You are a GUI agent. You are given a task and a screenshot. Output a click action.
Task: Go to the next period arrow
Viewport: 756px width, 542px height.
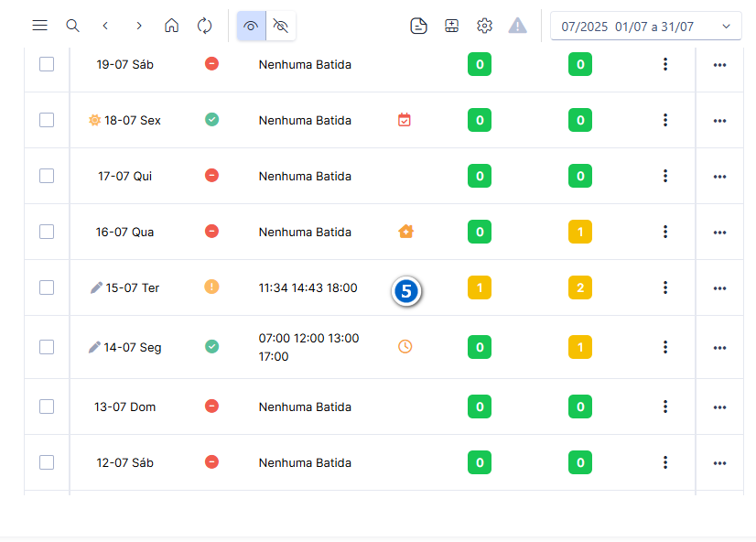click(139, 26)
